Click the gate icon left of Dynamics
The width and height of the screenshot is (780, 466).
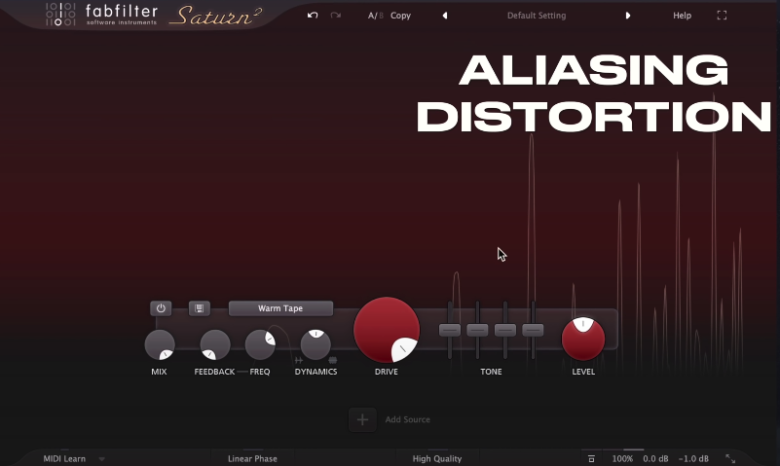(298, 360)
